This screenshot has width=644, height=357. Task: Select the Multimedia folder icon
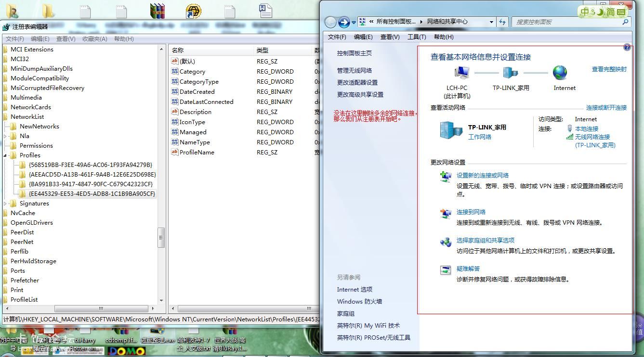click(5, 98)
